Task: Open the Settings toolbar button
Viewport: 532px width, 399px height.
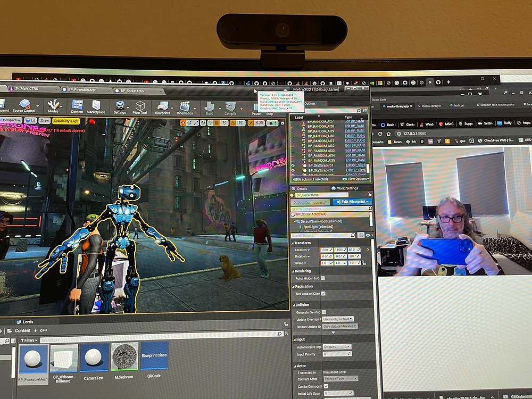Action: [120, 107]
